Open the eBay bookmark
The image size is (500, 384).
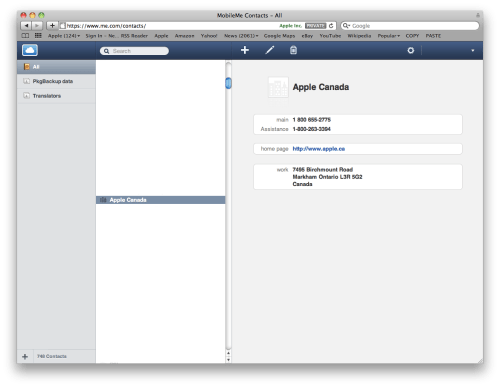[x=307, y=36]
